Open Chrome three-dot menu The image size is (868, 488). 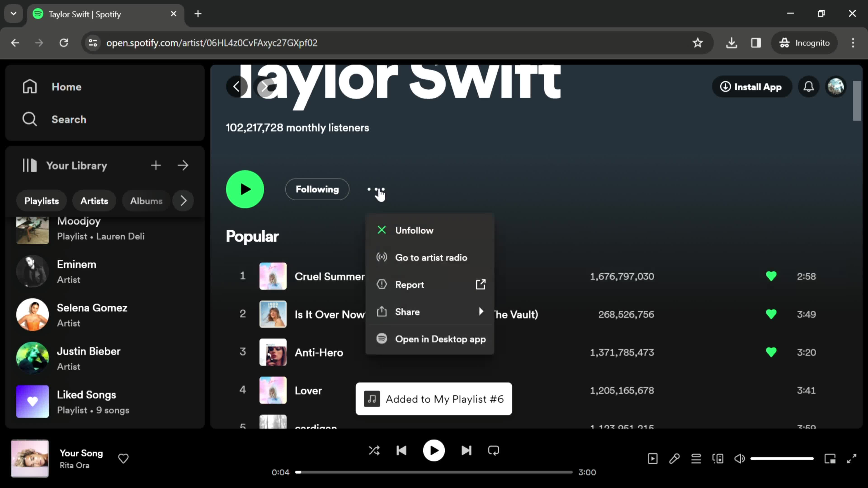(853, 43)
